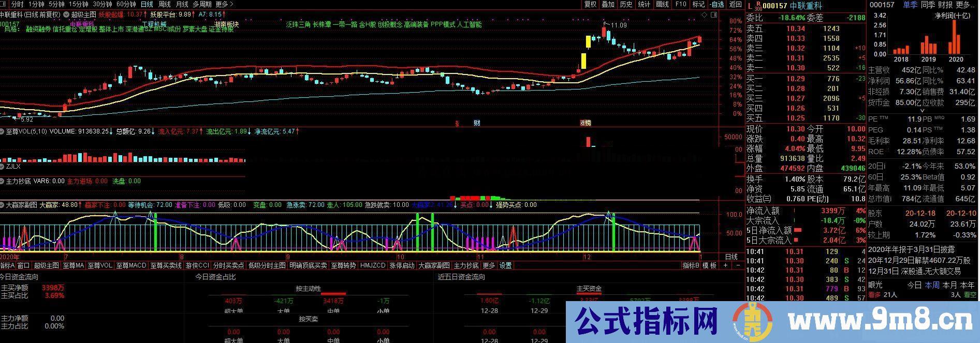Click 叠加 overlay toolbar button
The height and width of the screenshot is (343, 980).
(x=608, y=4)
